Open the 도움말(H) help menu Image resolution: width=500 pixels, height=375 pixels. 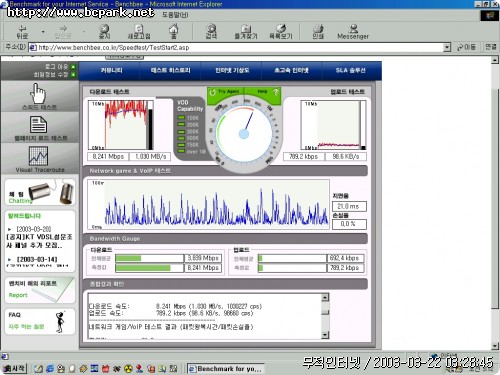click(175, 15)
